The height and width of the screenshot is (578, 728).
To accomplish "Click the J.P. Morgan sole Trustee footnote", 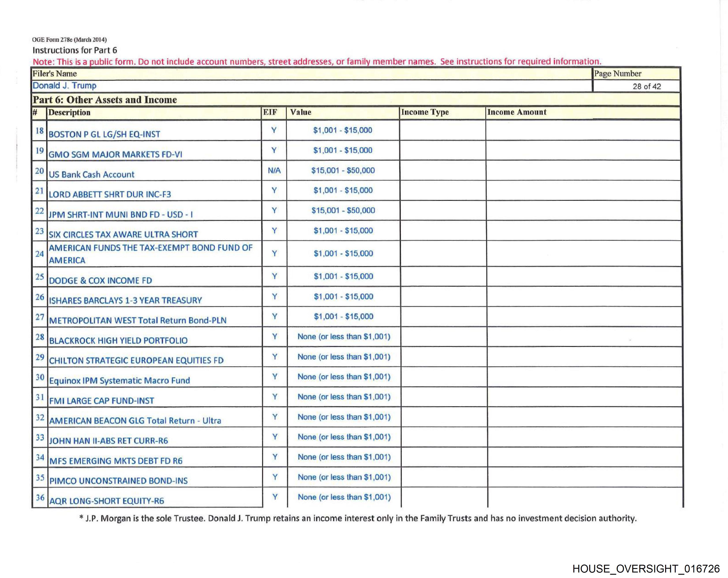I will [358, 518].
